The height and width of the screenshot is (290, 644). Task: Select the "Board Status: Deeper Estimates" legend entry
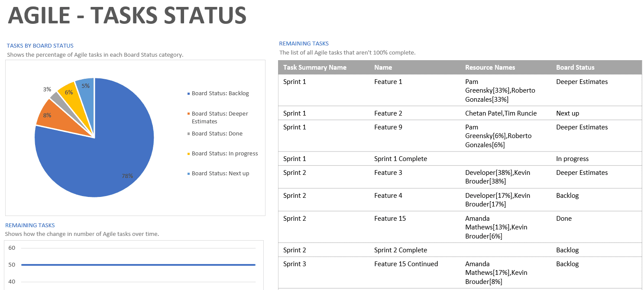pyautogui.click(x=218, y=117)
